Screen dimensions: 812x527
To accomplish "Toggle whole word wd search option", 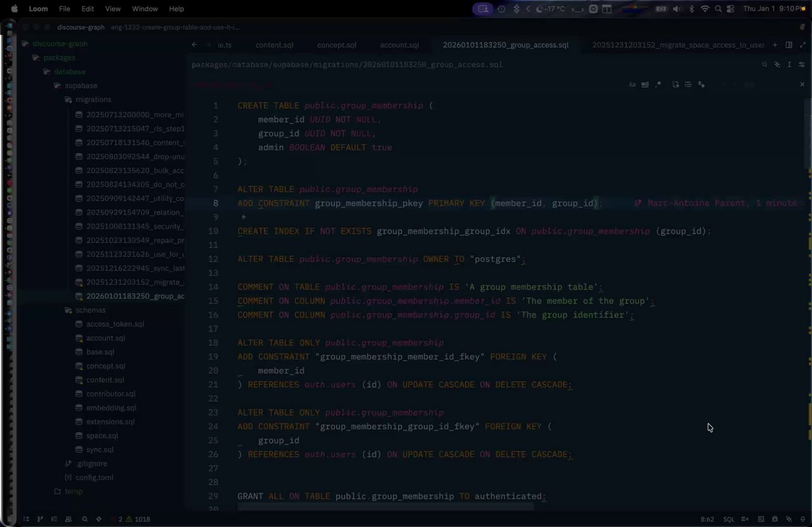I will click(x=645, y=84).
